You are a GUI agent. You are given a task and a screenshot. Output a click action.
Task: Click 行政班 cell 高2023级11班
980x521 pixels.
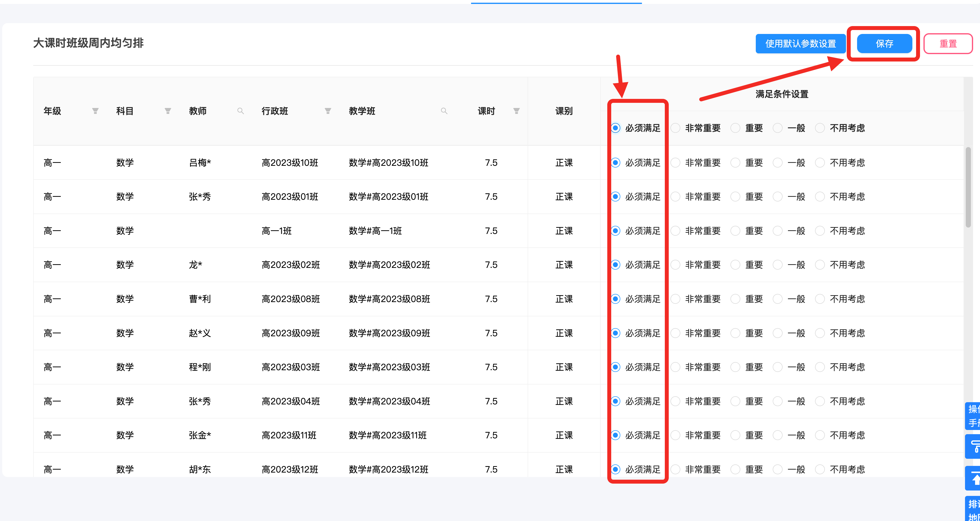tap(289, 435)
